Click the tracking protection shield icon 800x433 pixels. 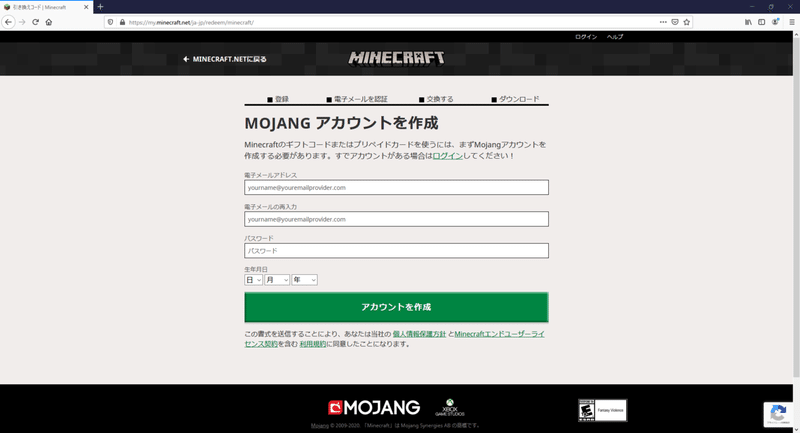pyautogui.click(x=111, y=22)
